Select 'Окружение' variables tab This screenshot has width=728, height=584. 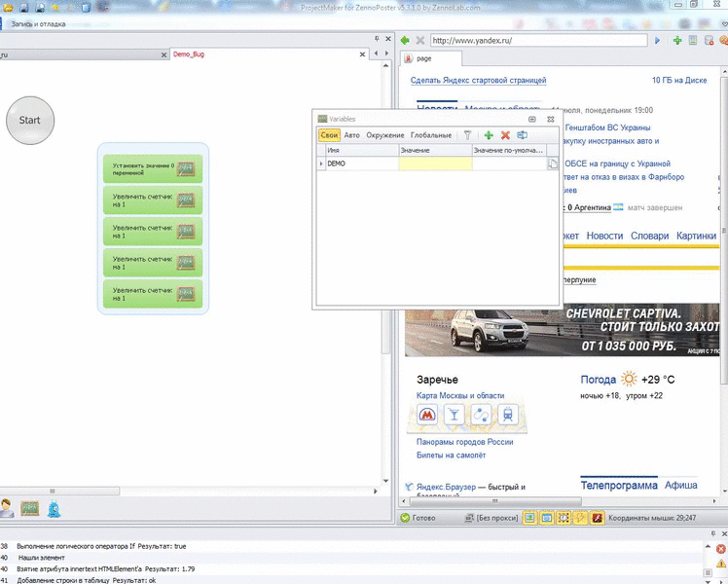384,135
